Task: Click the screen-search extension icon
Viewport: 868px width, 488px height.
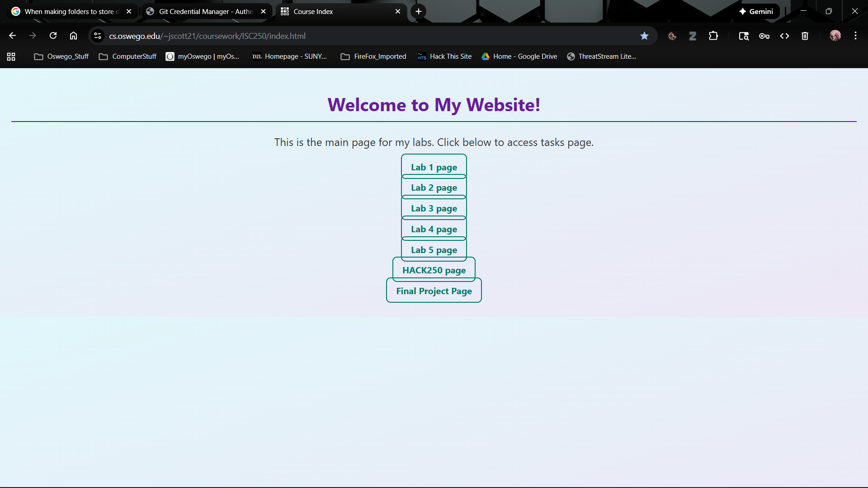Action: 744,36
